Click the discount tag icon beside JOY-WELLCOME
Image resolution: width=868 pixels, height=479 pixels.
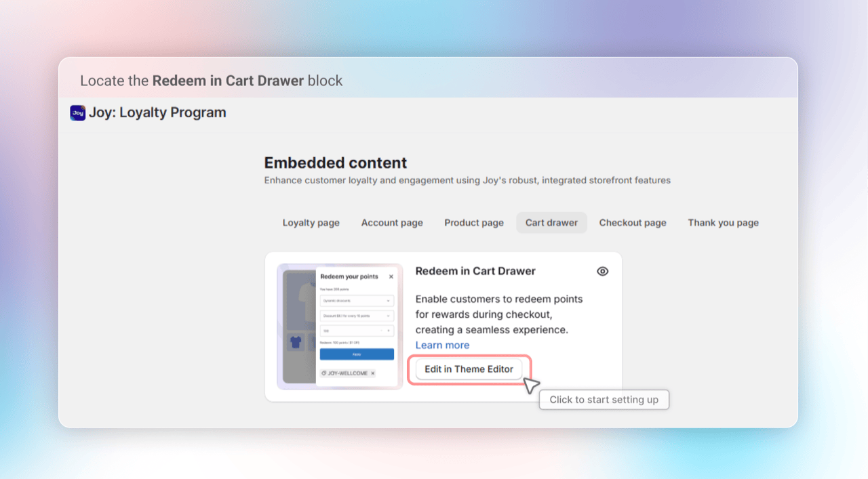(323, 373)
